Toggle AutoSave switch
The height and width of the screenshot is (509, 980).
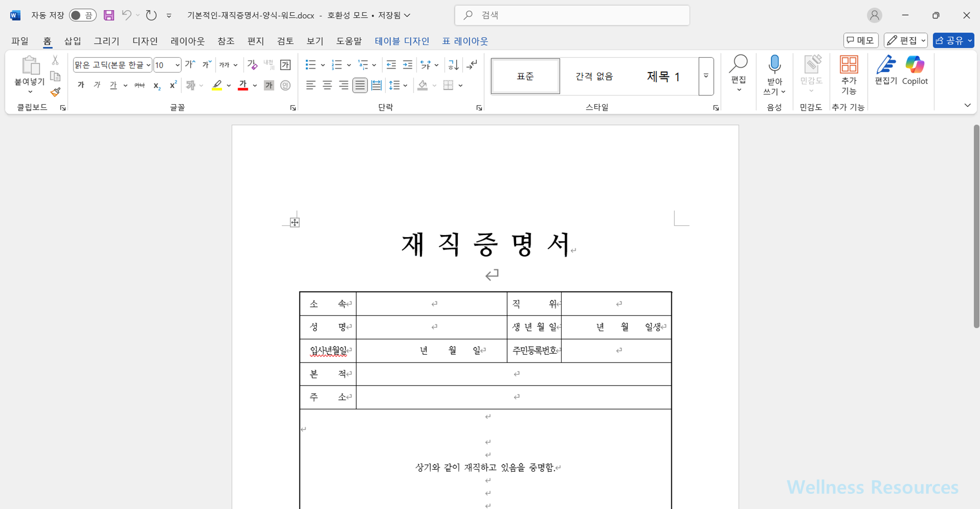82,15
